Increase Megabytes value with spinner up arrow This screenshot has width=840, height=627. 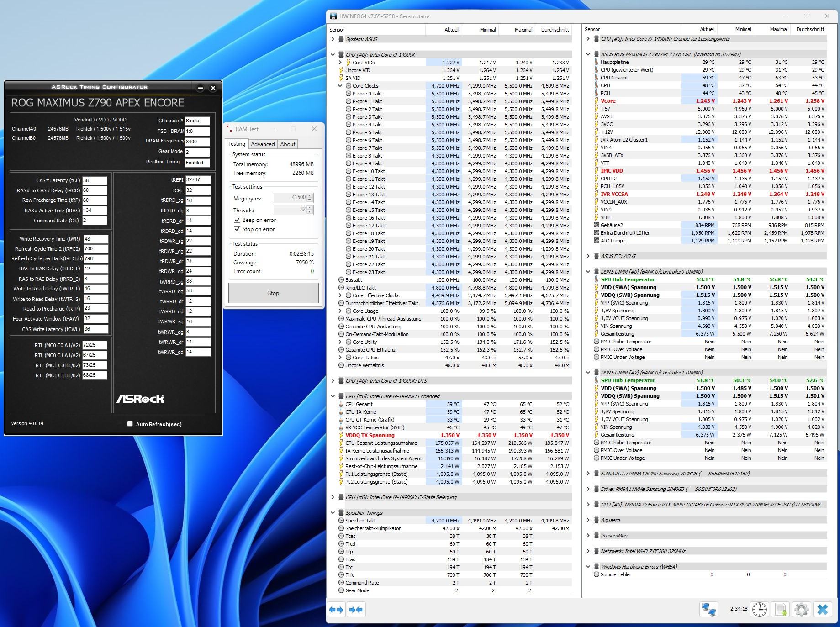point(310,195)
